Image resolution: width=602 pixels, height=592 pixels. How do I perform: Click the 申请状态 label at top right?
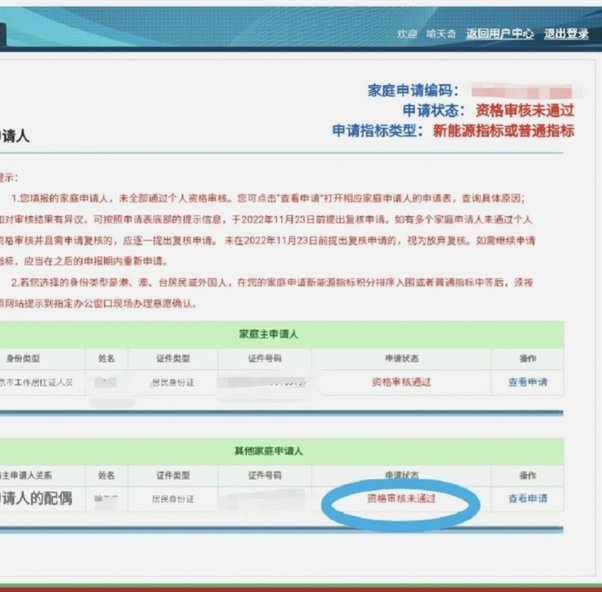(x=434, y=111)
